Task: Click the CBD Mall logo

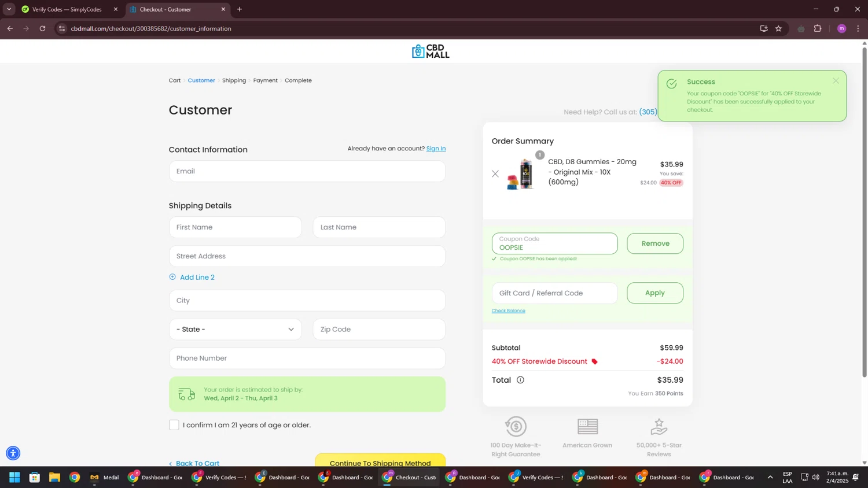Action: coord(431,51)
